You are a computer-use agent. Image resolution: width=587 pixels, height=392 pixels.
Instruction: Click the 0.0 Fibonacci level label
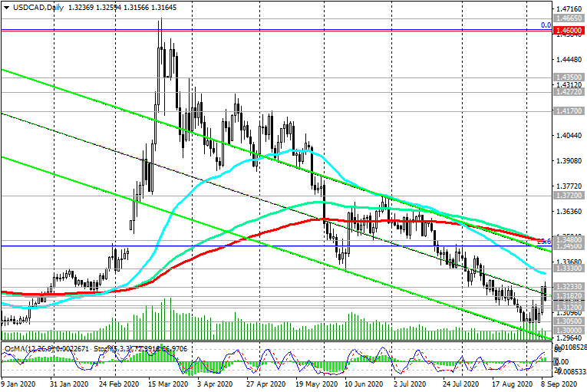[546, 25]
